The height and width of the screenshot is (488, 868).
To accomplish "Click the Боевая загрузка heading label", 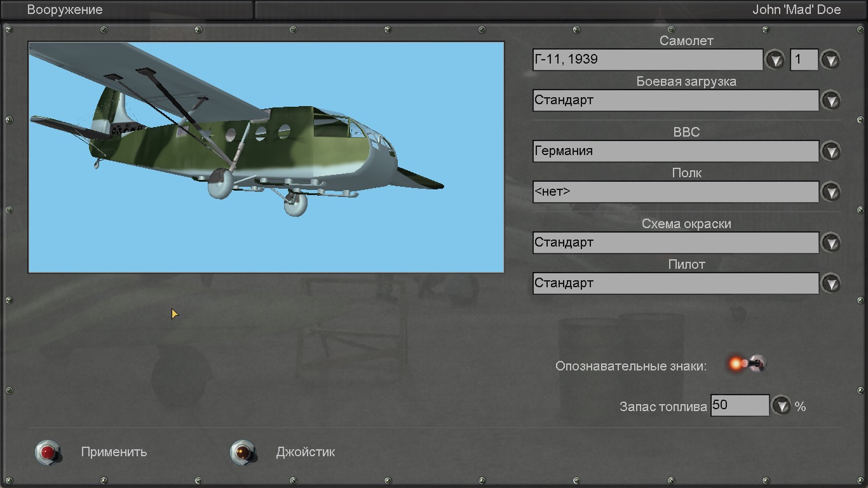I will pos(686,82).
